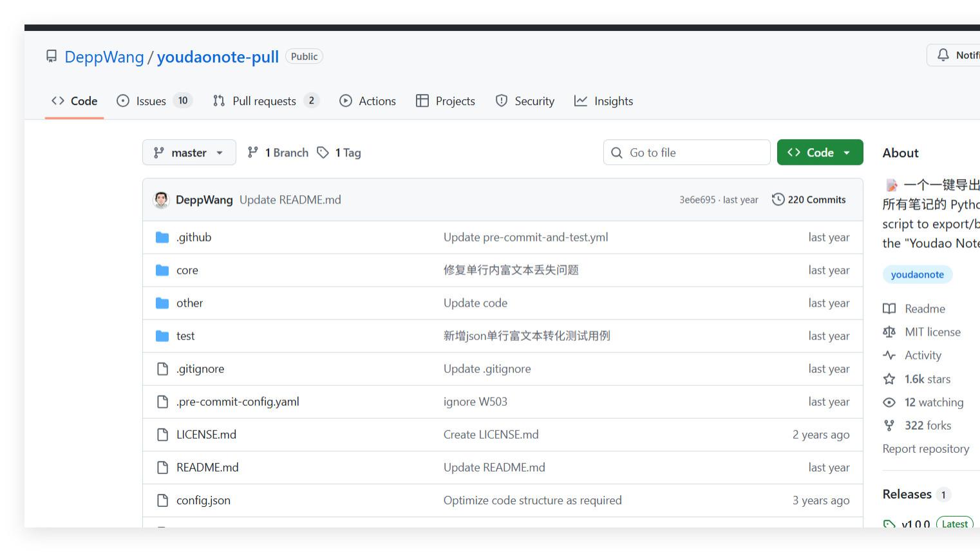The image size is (980, 552).
Task: Star the repository via the star icon
Action: (889, 379)
